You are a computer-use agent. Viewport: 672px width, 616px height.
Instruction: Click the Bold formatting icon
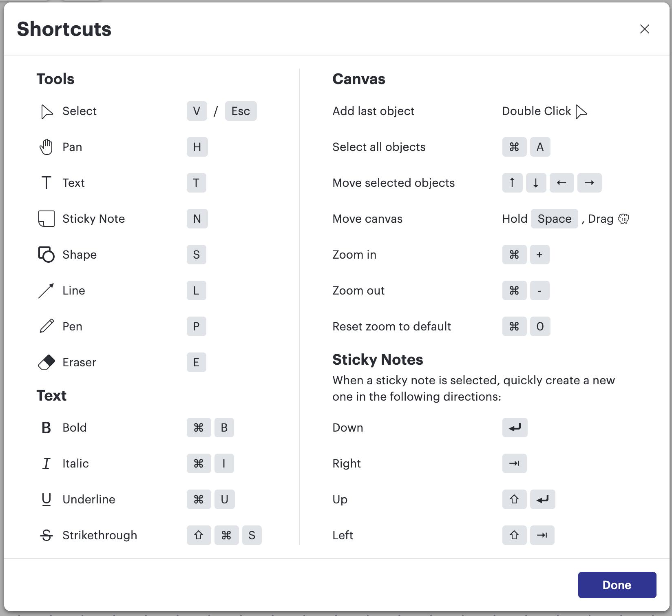click(46, 428)
